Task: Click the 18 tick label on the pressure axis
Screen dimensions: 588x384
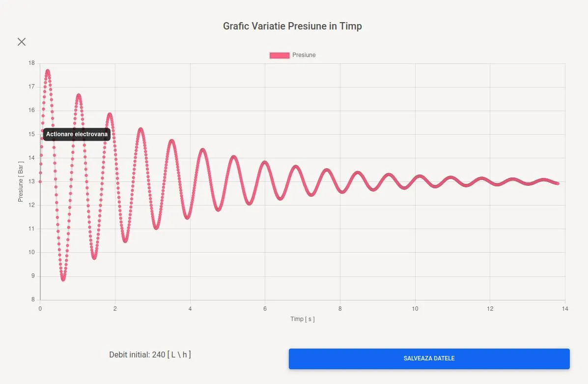Action: pos(31,63)
